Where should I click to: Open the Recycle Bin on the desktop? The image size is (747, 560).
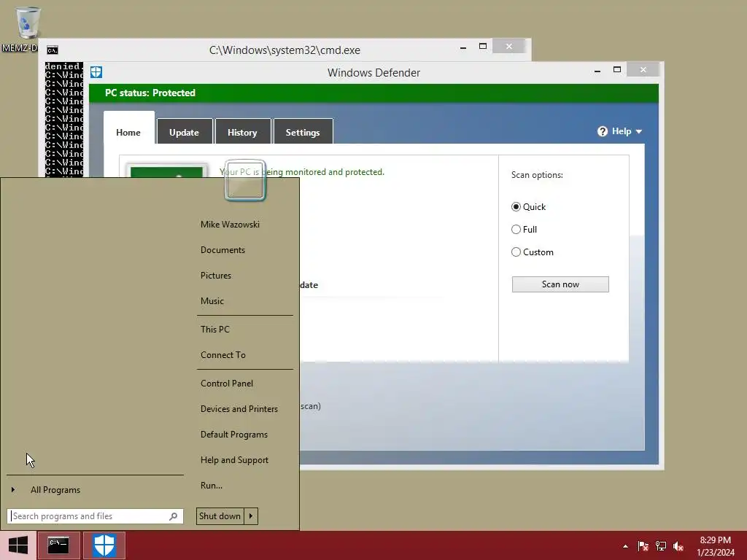27,23
